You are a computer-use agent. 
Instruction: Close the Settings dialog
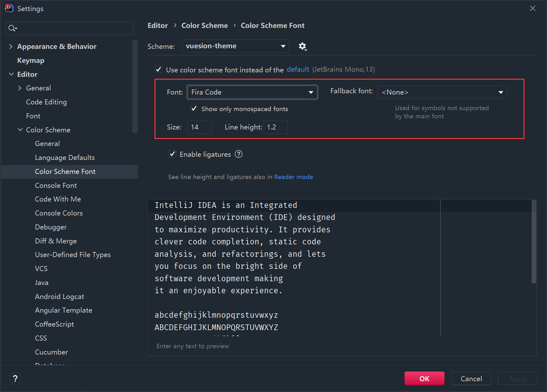[533, 8]
